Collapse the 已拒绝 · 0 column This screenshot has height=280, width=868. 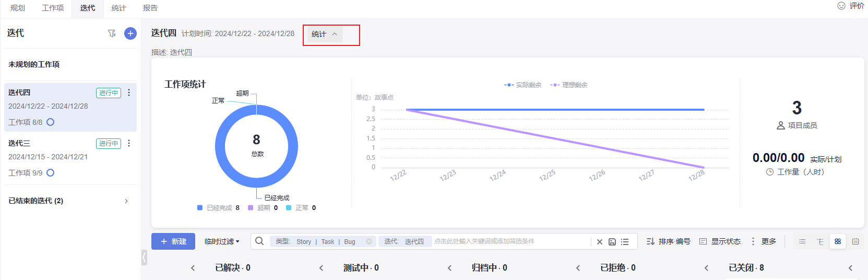pyautogui.click(x=706, y=268)
